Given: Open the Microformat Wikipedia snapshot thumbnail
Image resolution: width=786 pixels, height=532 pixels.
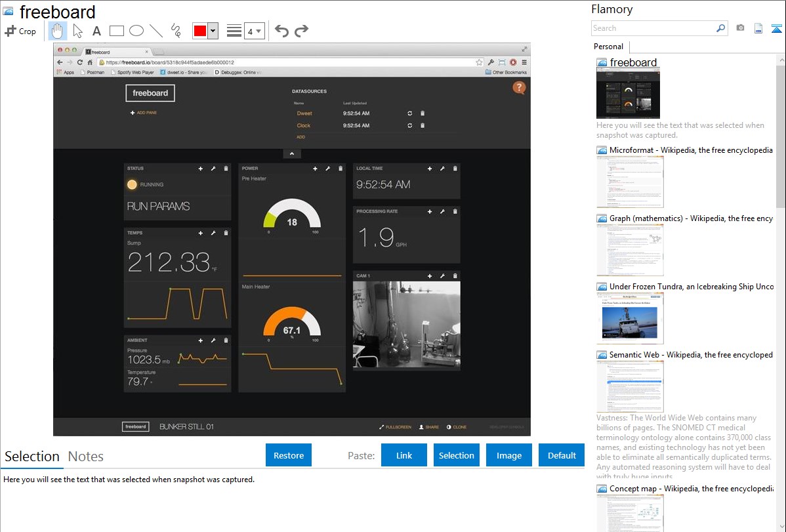Looking at the screenshot, I should coord(630,182).
